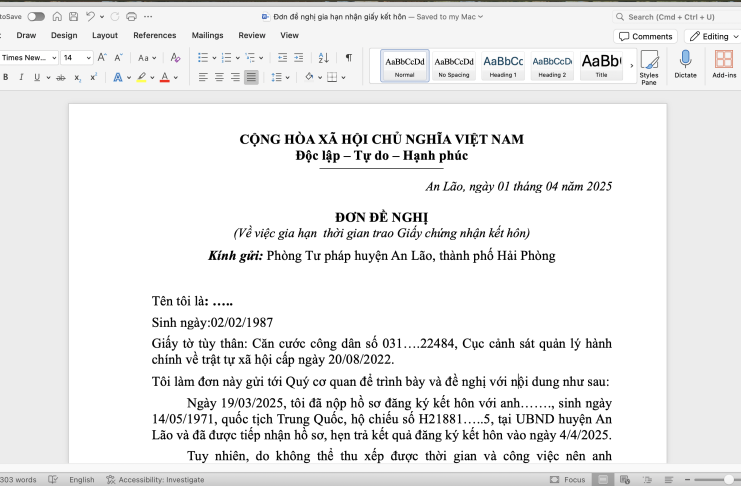Click Align Left icon
The height and width of the screenshot is (486, 741).
(203, 77)
